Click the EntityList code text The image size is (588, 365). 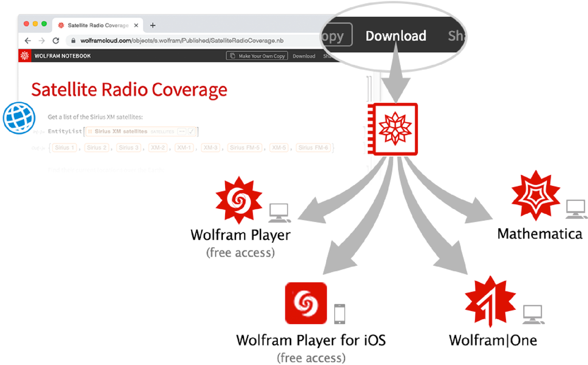(x=65, y=131)
